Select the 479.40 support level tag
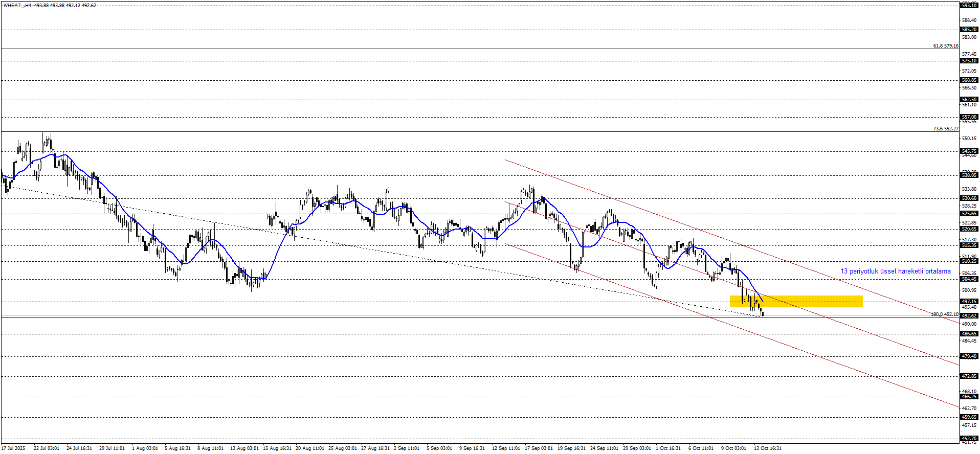 [969, 356]
